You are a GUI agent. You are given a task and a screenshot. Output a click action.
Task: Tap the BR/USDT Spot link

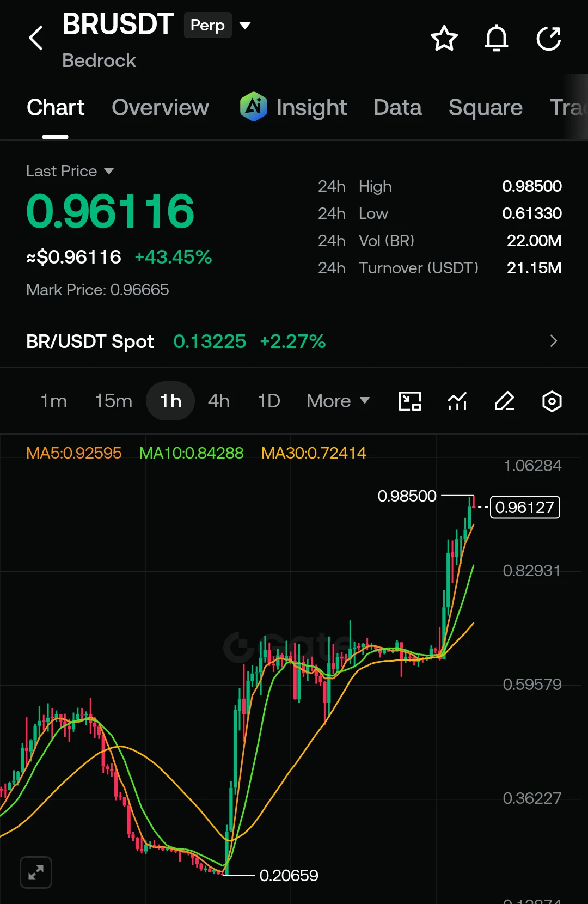90,341
